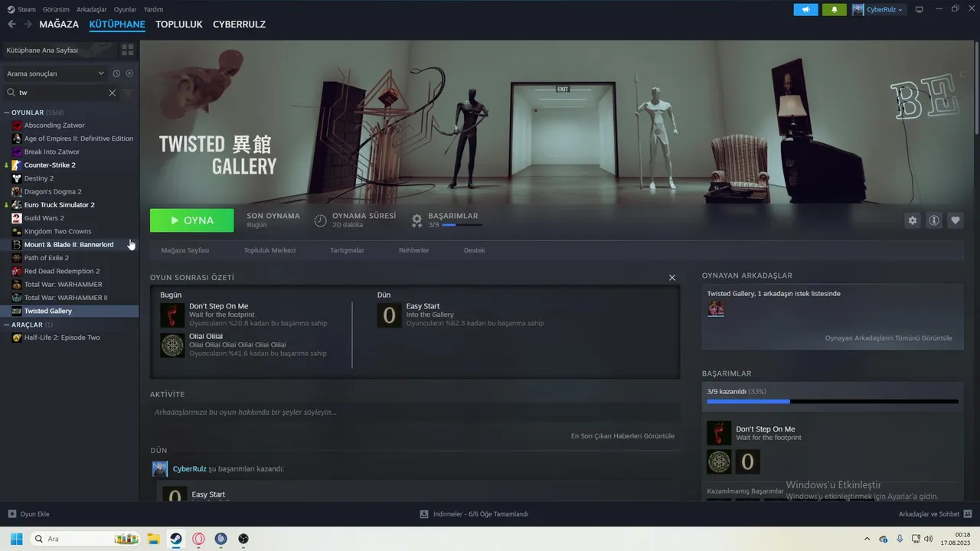Open the Tartışmalar link
The height and width of the screenshot is (551, 980).
click(x=347, y=250)
